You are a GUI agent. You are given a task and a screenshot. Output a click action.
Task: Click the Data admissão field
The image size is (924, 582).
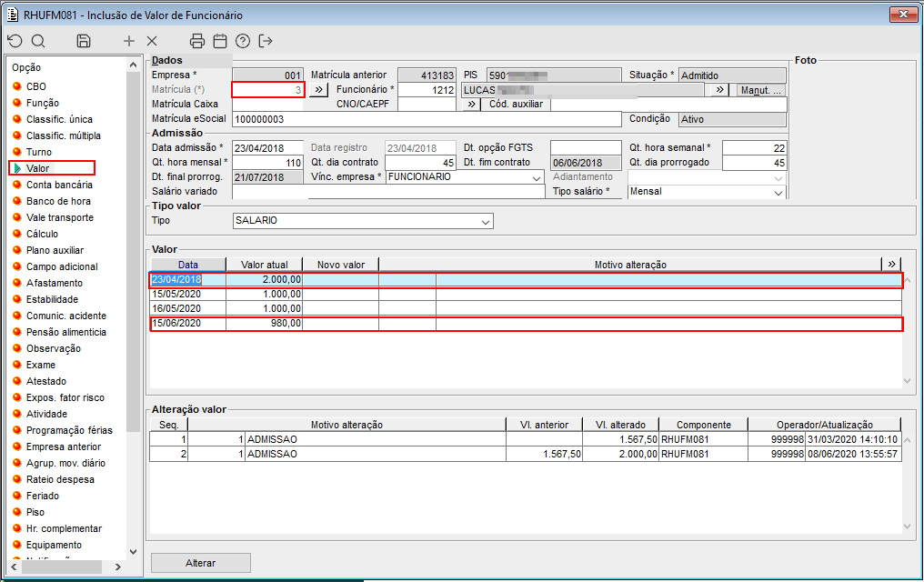[x=268, y=148]
